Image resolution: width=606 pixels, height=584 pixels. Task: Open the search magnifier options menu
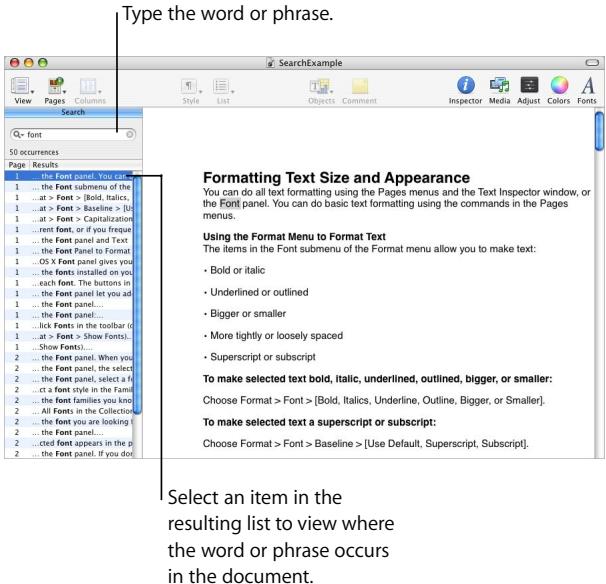click(18, 134)
